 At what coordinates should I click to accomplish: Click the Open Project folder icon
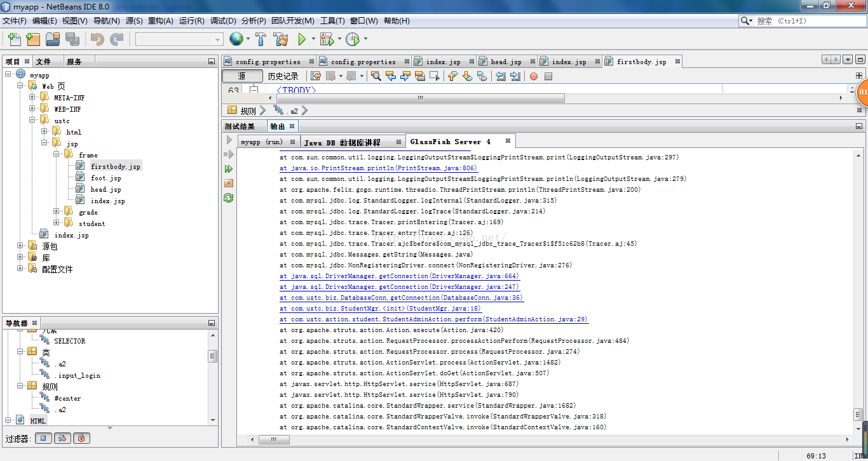53,39
